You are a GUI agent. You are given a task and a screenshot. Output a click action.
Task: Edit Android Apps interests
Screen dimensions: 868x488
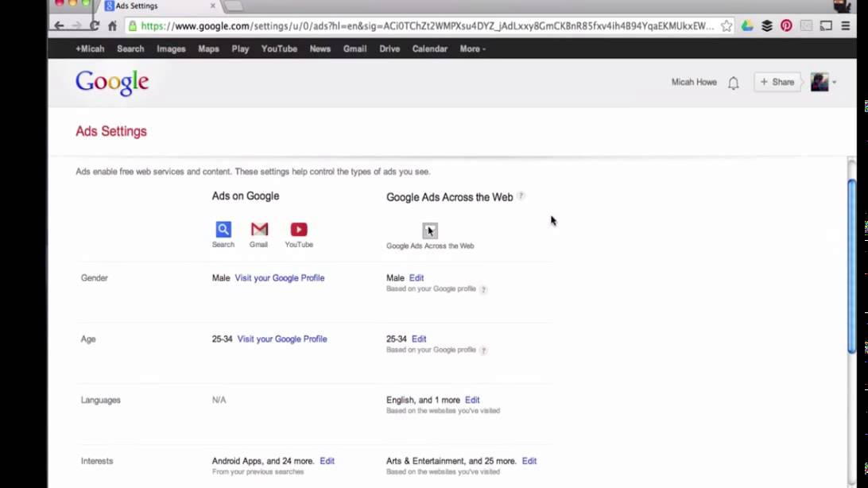coord(327,461)
